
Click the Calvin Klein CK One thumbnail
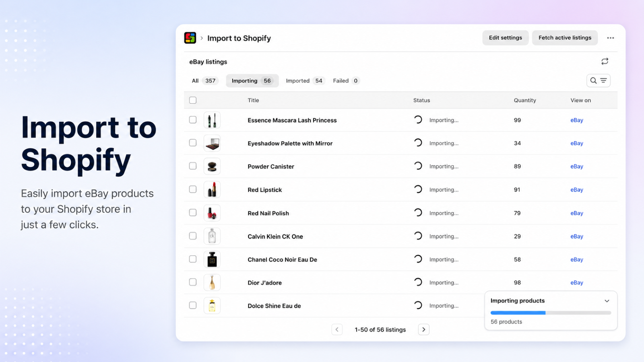point(212,236)
